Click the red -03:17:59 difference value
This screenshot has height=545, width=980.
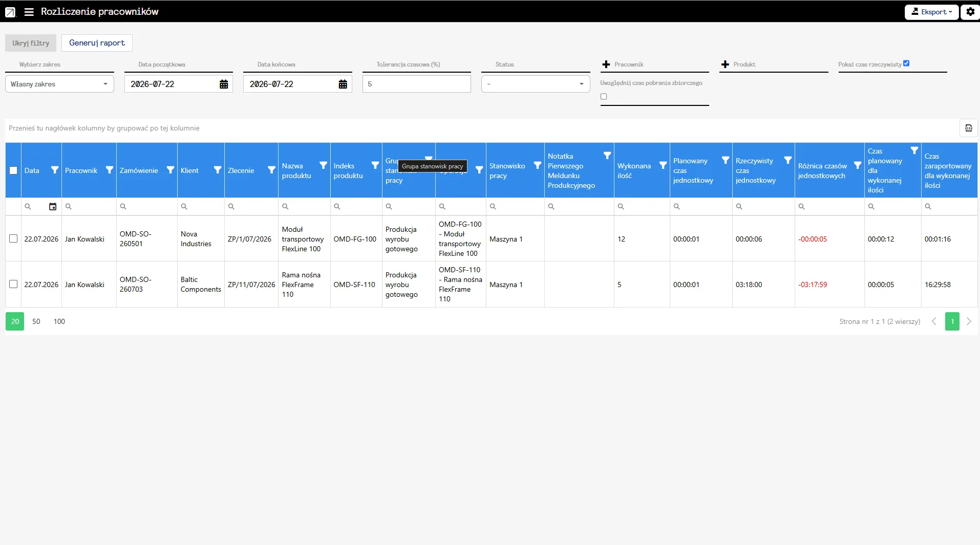(x=813, y=285)
